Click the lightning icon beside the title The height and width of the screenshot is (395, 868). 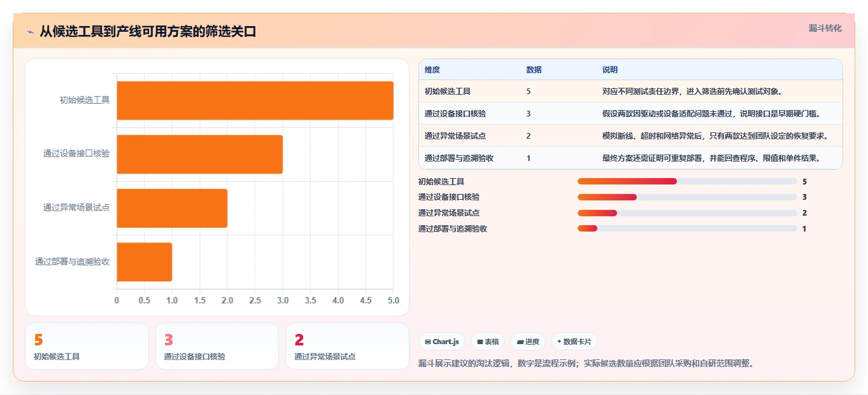coord(30,32)
